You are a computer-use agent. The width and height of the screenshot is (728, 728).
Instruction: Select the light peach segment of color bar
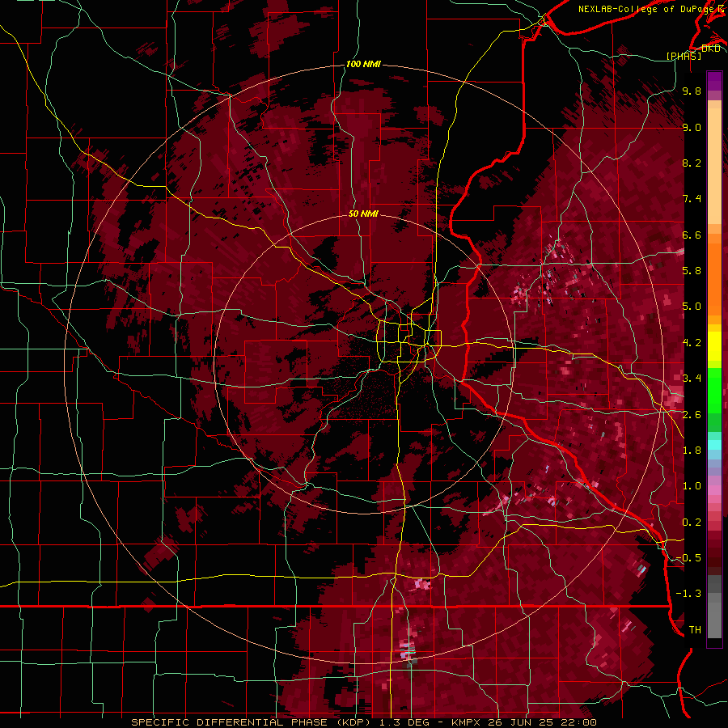tap(714, 167)
